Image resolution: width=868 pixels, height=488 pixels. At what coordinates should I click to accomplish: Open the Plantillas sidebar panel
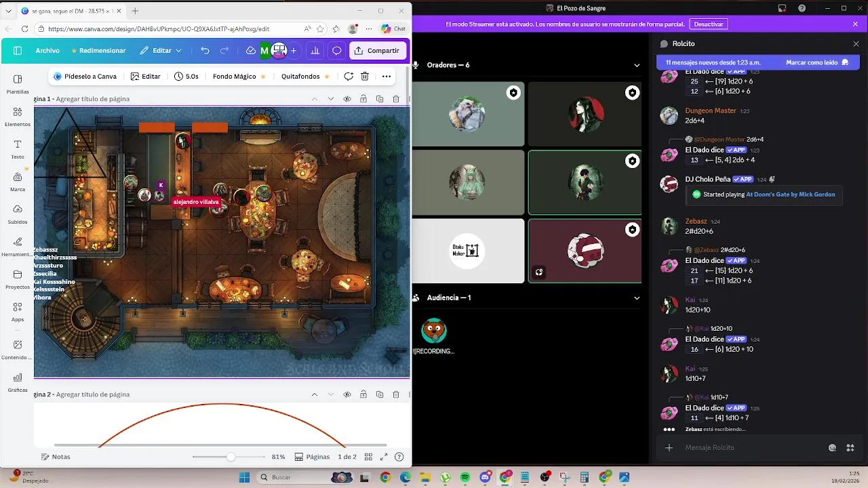(18, 84)
